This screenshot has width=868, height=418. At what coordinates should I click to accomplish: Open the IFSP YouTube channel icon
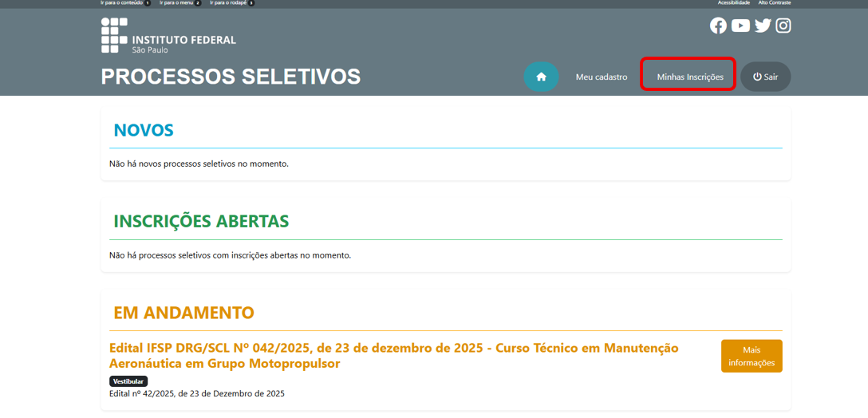tap(740, 26)
